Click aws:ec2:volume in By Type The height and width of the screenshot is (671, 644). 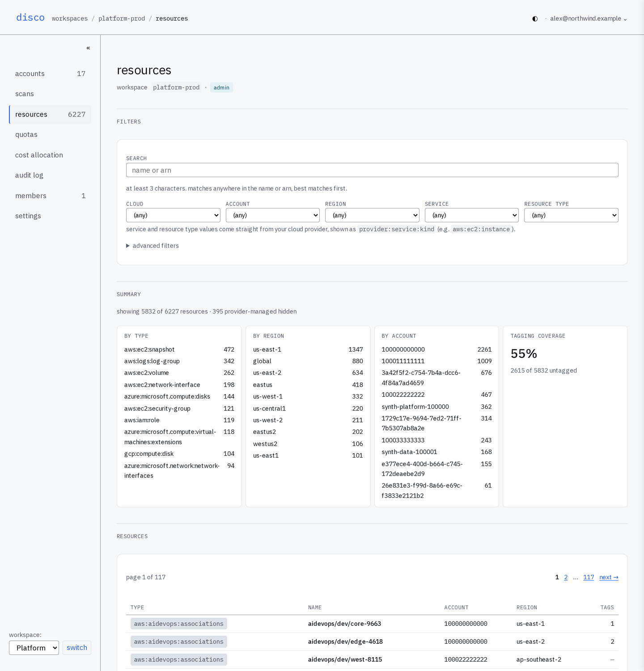[x=147, y=373]
